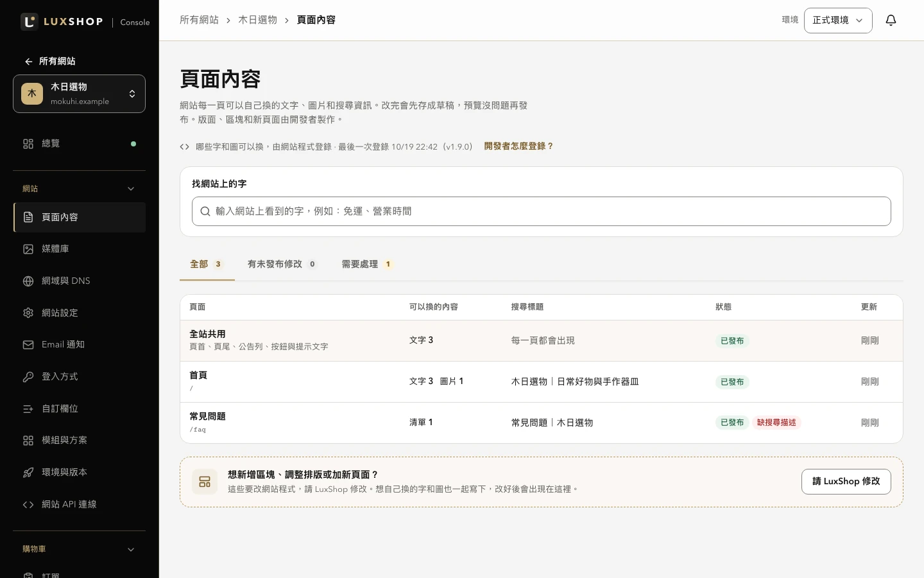This screenshot has height=578, width=924.
Task: Click 常見問題｜木日選物 search title
Action: pos(552,423)
